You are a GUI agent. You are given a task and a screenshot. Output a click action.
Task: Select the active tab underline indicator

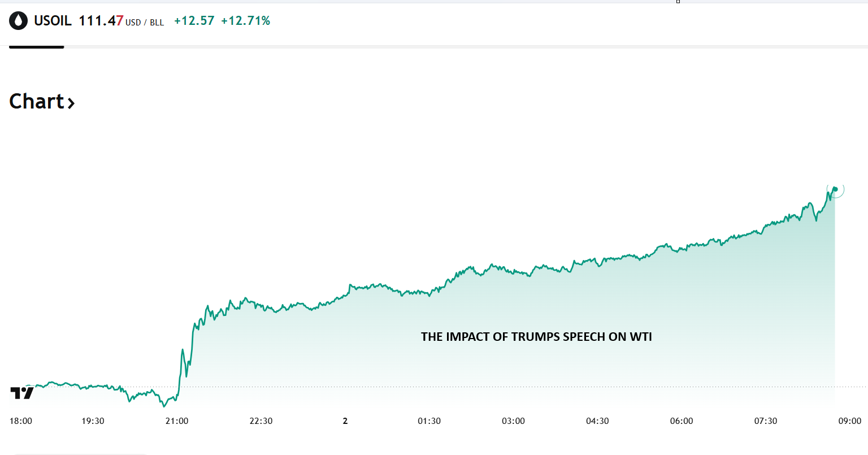pyautogui.click(x=36, y=47)
